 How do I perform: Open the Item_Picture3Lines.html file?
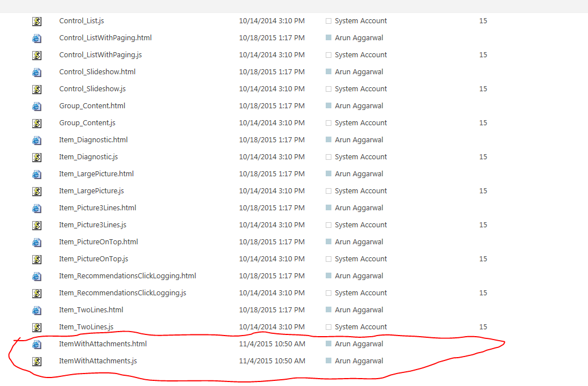tap(97, 208)
